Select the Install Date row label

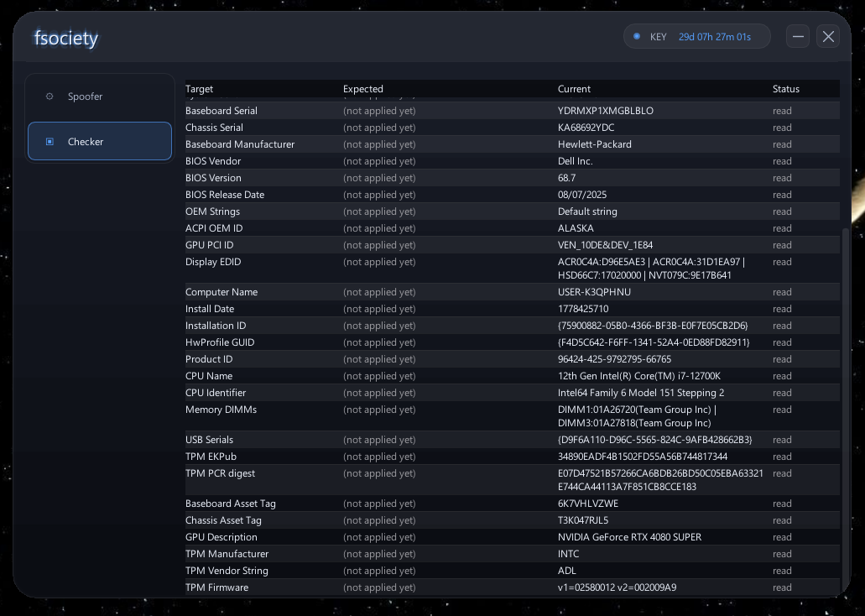coord(210,309)
